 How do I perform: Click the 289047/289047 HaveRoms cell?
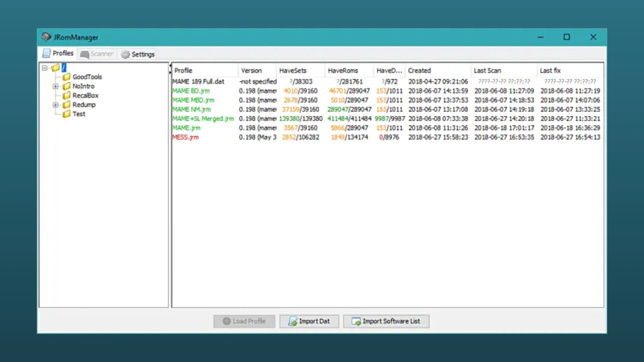pos(349,109)
